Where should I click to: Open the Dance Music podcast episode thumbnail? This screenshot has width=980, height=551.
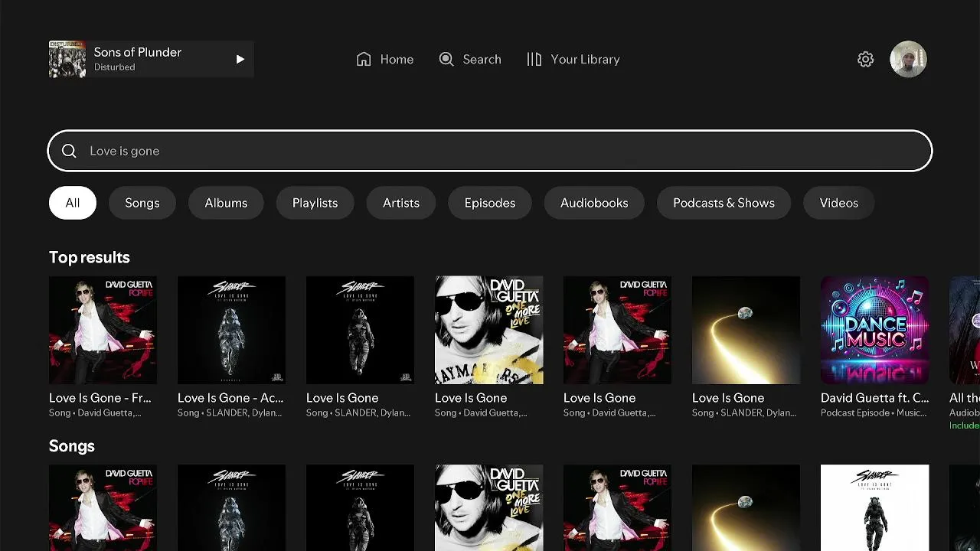pos(874,330)
